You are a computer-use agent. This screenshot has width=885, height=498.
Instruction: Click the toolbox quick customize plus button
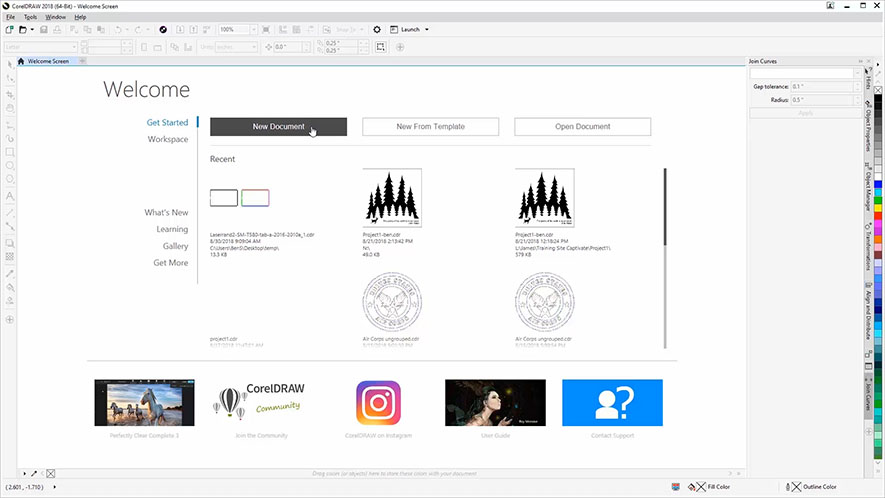point(10,319)
